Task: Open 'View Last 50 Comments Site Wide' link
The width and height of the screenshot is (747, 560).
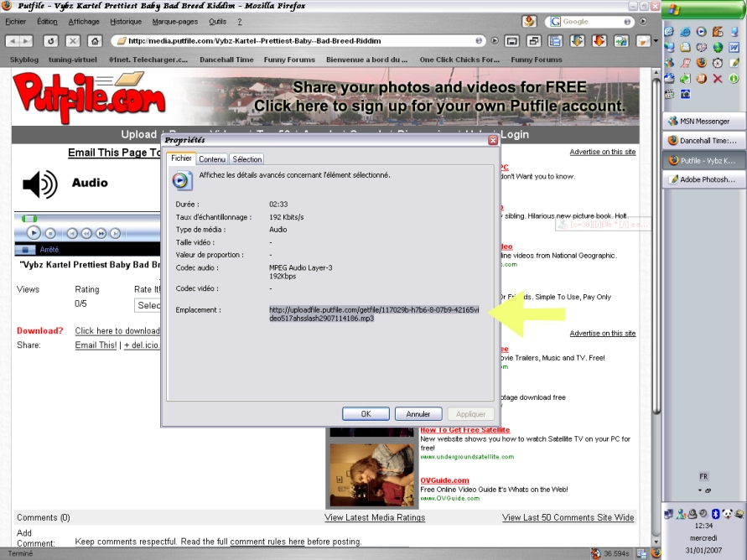Action: click(568, 517)
